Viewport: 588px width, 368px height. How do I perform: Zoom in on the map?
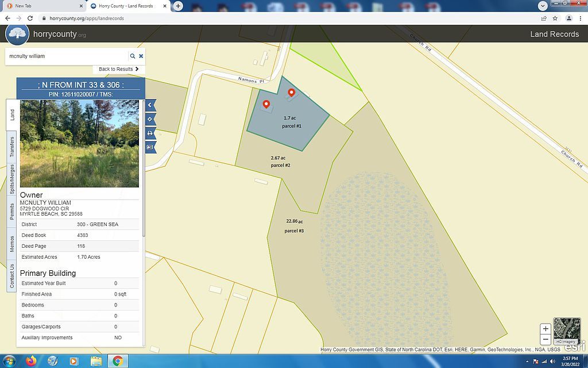click(x=546, y=329)
